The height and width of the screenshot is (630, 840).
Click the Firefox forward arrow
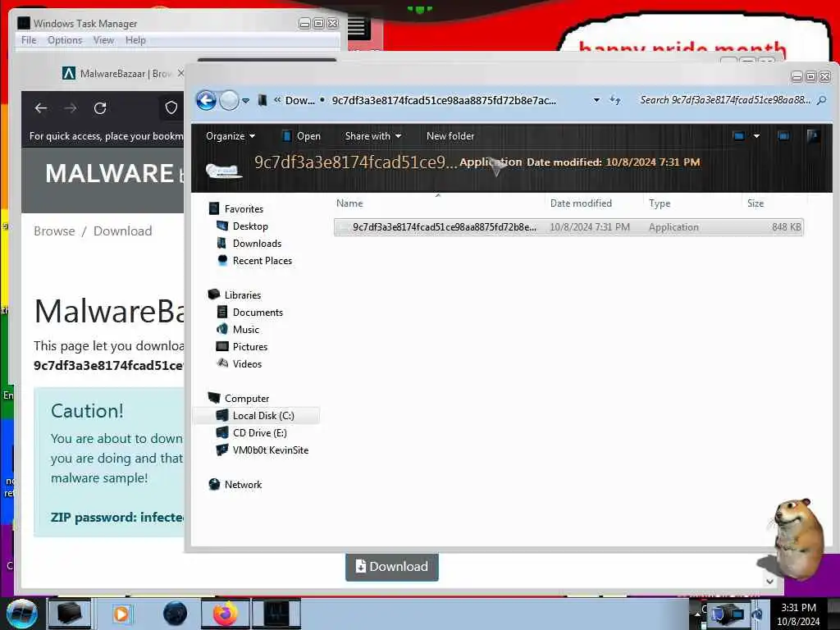tap(71, 108)
